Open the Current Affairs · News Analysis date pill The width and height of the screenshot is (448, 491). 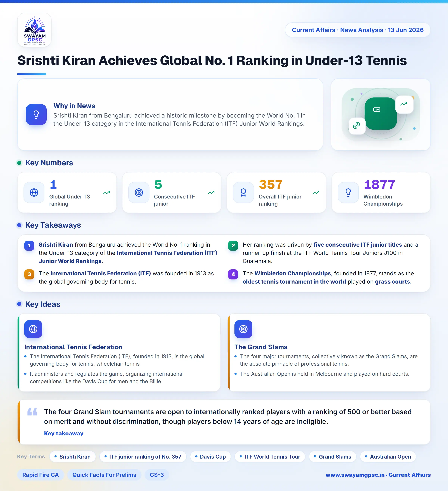click(358, 30)
